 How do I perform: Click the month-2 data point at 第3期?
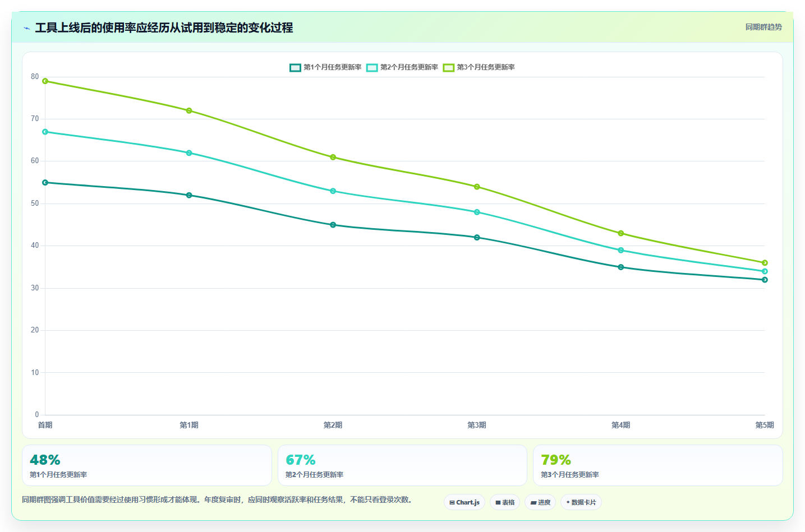pos(477,212)
